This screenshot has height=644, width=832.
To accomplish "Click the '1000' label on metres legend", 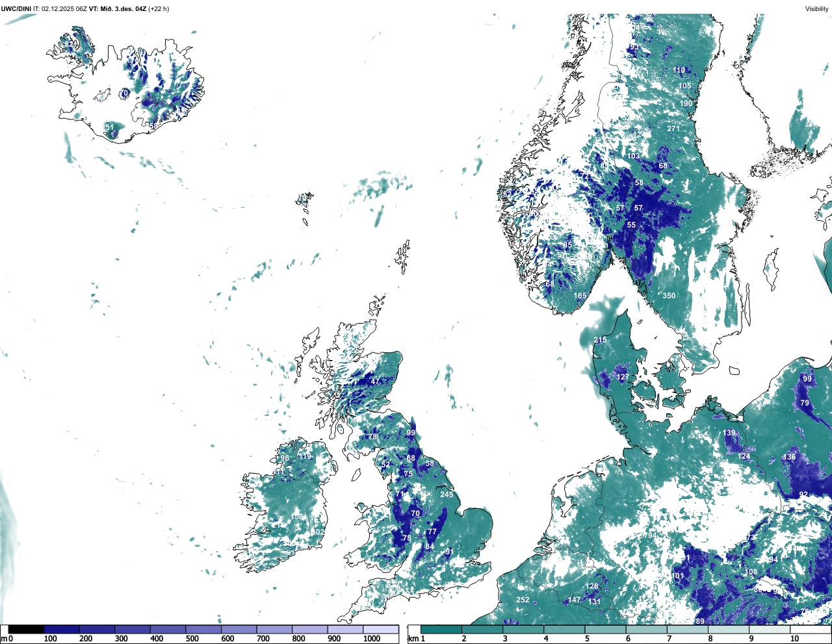I will pyautogui.click(x=372, y=639).
